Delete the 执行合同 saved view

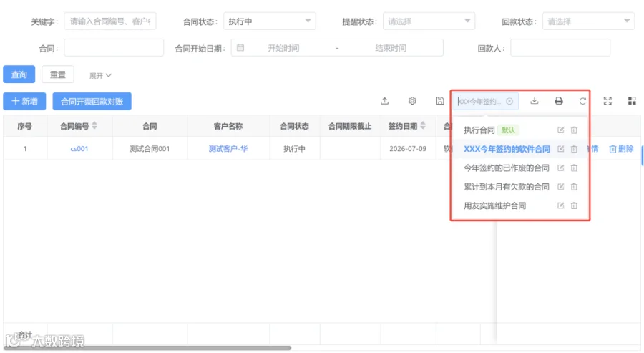pos(574,130)
